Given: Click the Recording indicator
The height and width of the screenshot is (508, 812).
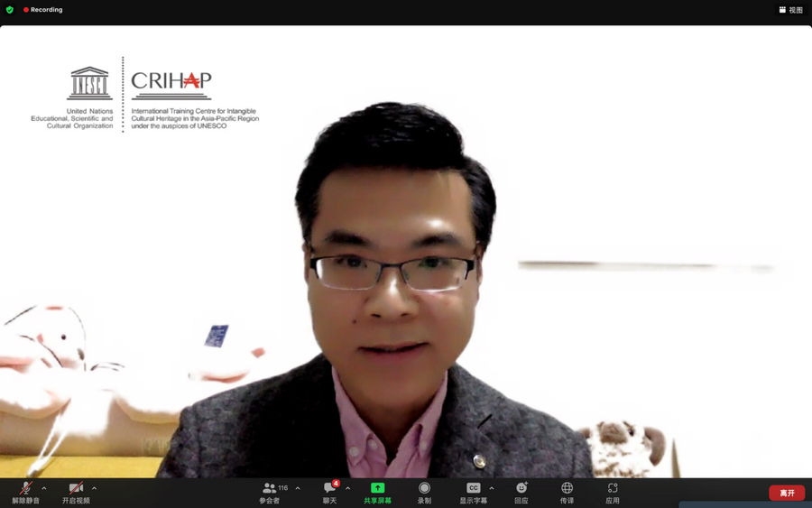Looking at the screenshot, I should pos(43,10).
